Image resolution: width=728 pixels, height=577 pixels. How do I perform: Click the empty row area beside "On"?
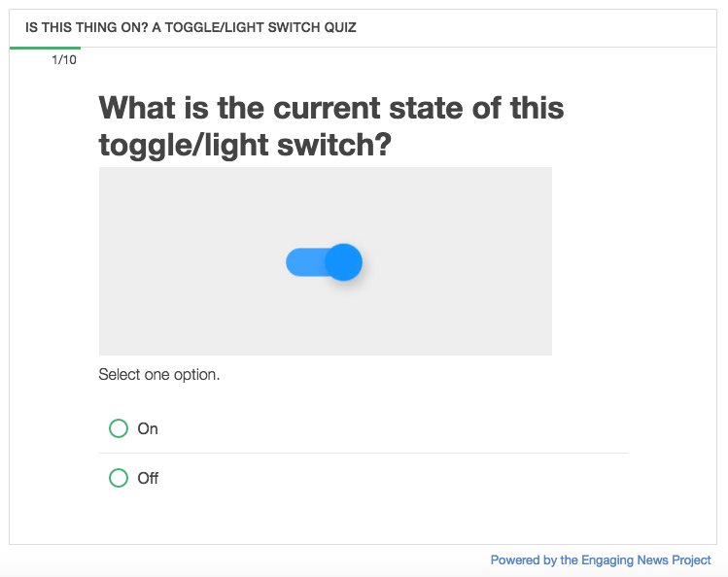pyautogui.click(x=389, y=428)
